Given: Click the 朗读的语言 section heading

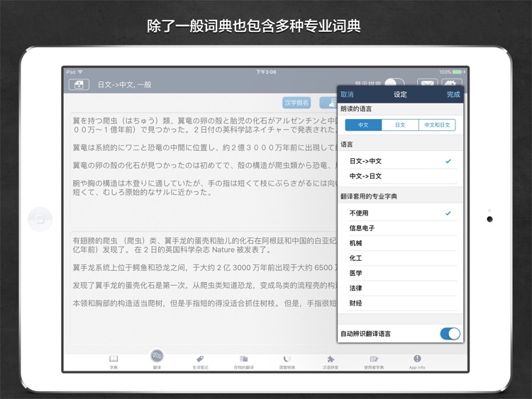Looking at the screenshot, I should point(356,109).
